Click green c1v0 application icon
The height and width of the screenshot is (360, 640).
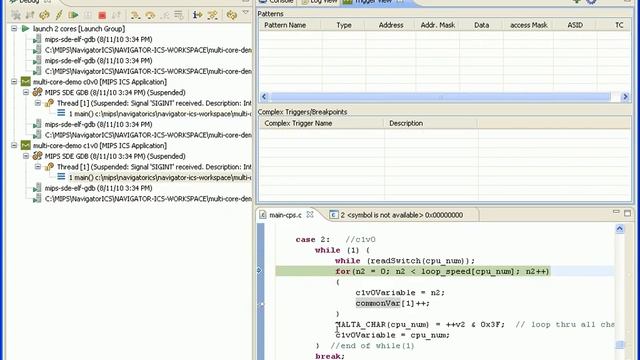(x=26, y=145)
